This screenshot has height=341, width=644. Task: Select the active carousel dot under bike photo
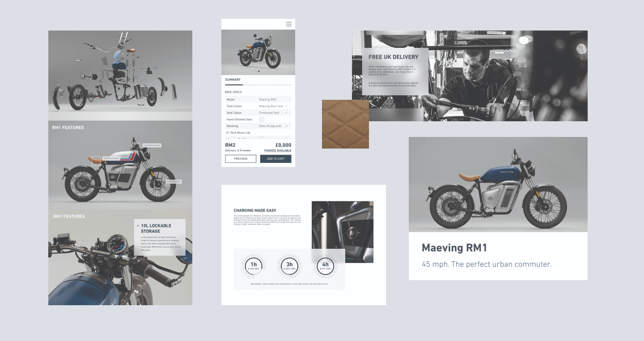click(x=258, y=72)
